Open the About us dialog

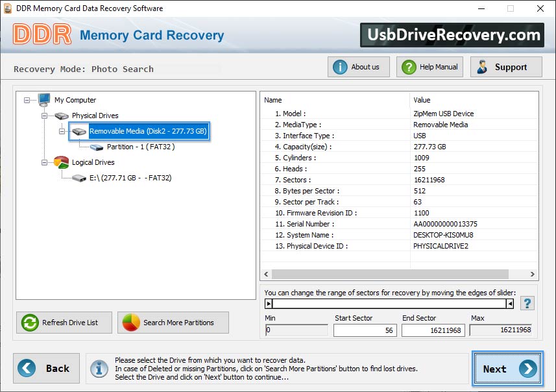[x=359, y=67]
